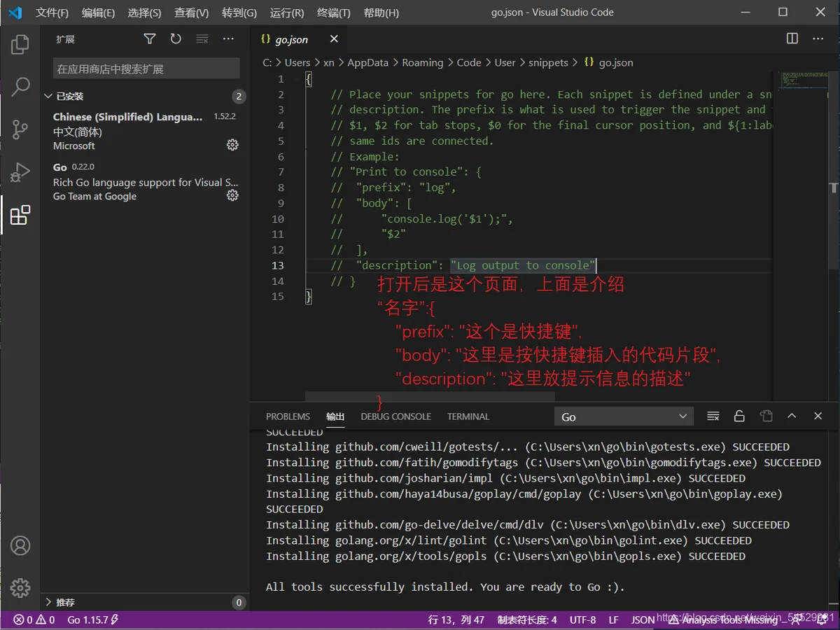This screenshot has height=630, width=840.
Task: Click Go 1.15.7 version in status bar
Action: 93,619
